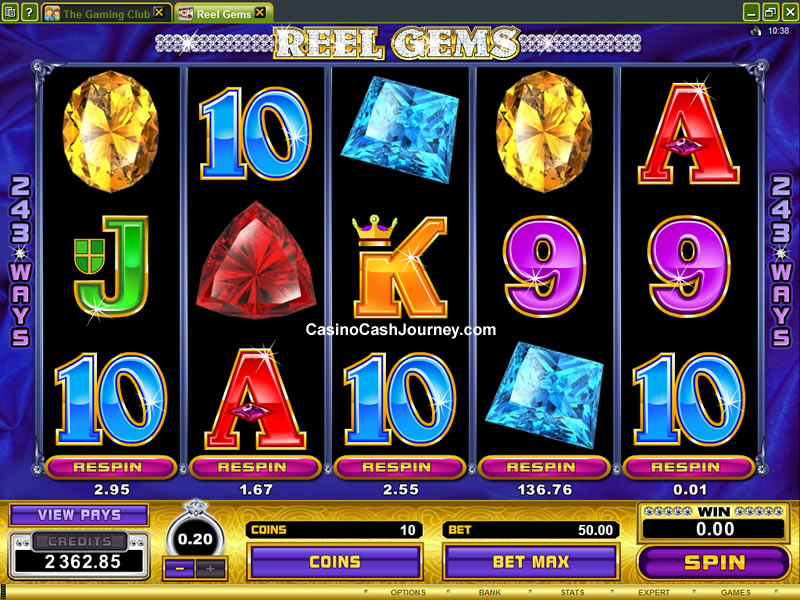Close The Gaming Club tab
The height and width of the screenshot is (600, 800).
click(159, 12)
